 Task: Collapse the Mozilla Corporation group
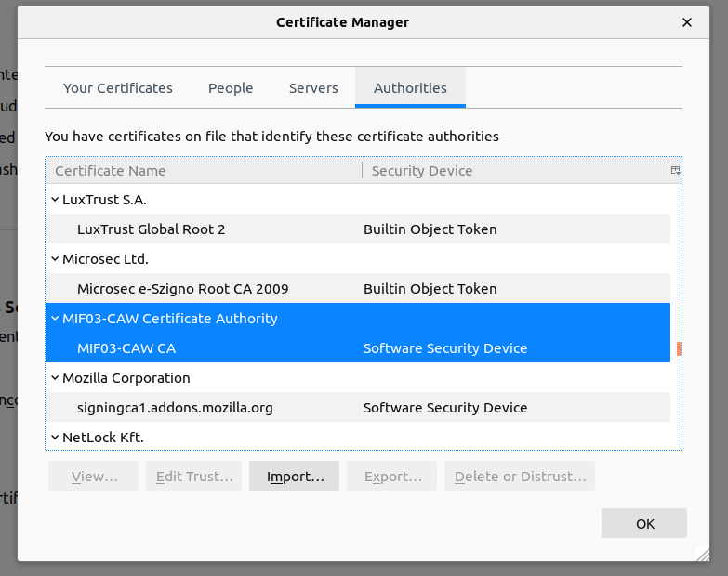[x=54, y=378]
